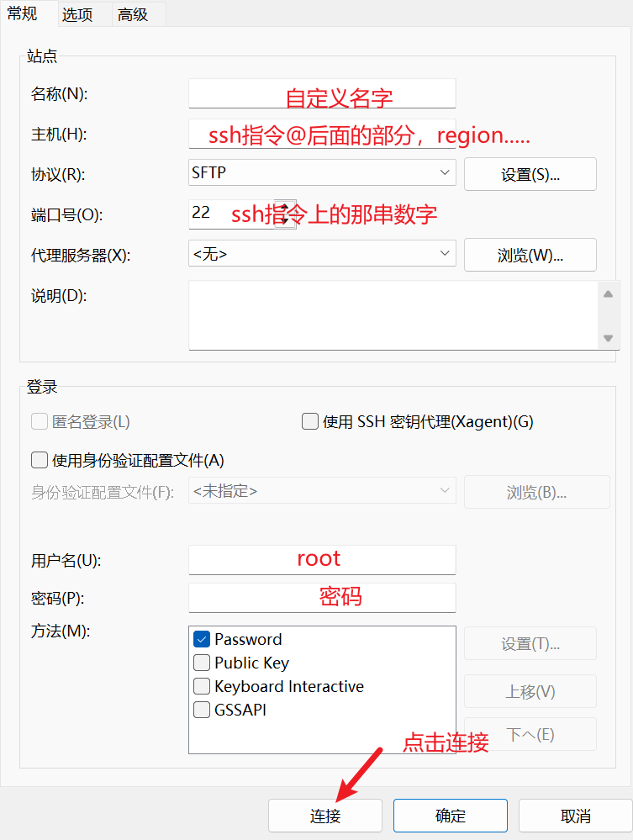The width and height of the screenshot is (633, 840).
Task: Expand the 协议 SFTP dropdown
Action: [x=322, y=172]
